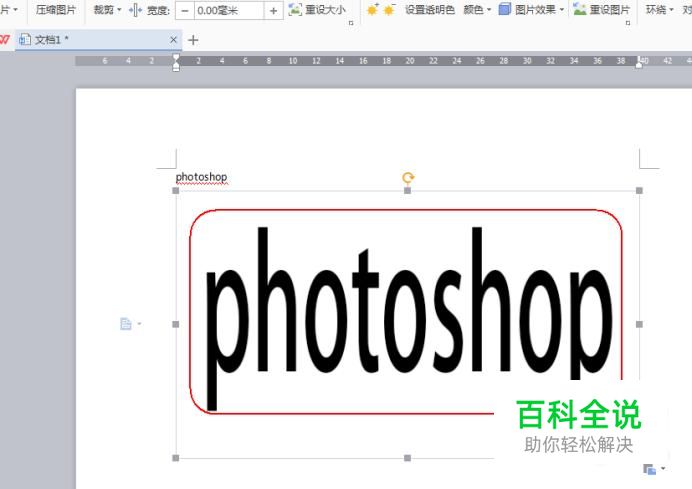The height and width of the screenshot is (489, 692).
Task: Click the top-center resize handle of picture
Action: (407, 191)
